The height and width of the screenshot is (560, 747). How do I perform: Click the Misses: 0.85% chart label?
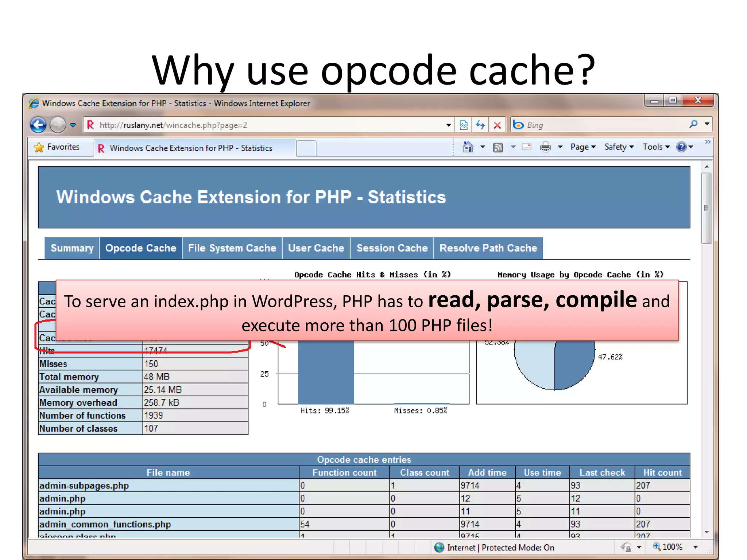[x=421, y=411]
